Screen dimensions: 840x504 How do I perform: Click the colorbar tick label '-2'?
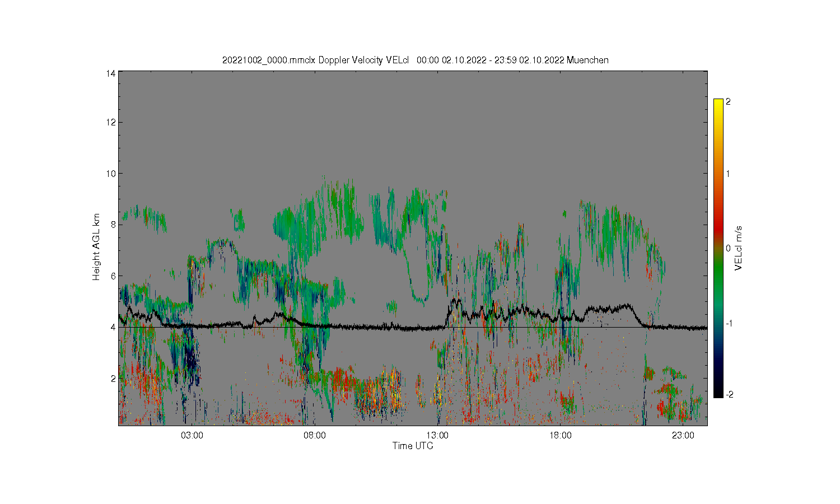pyautogui.click(x=729, y=395)
